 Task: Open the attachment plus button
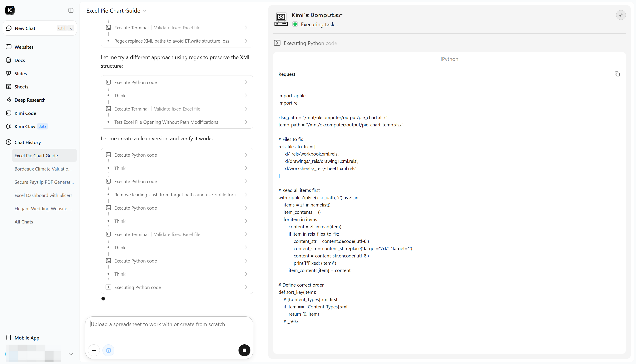(x=94, y=350)
